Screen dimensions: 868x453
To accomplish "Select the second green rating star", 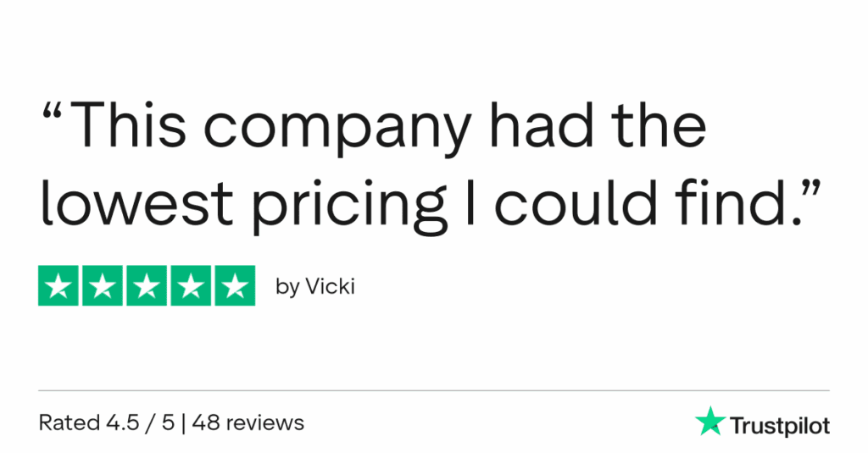I will pos(103,286).
